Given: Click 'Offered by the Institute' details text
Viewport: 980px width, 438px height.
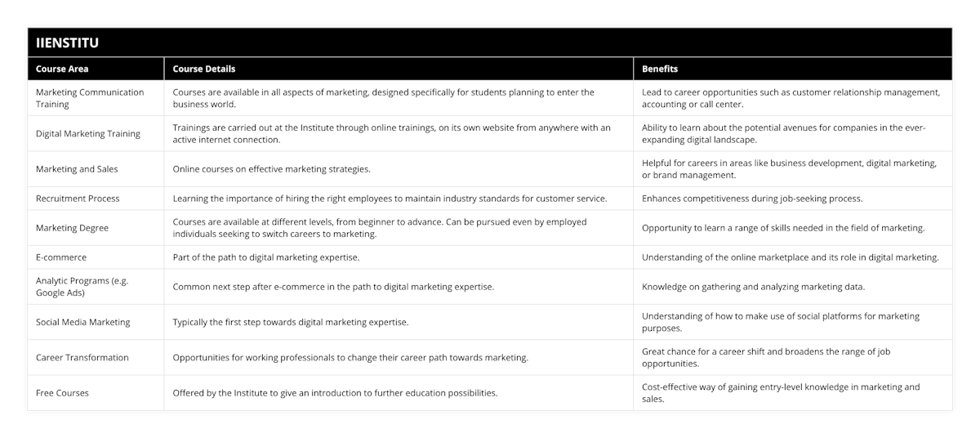Looking at the screenshot, I should (x=335, y=393).
